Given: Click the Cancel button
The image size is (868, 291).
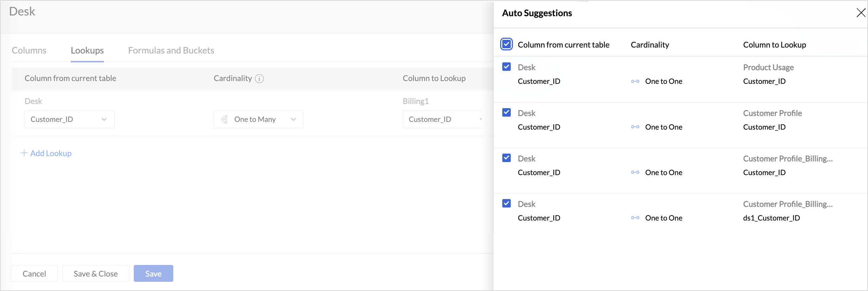Looking at the screenshot, I should pos(34,274).
